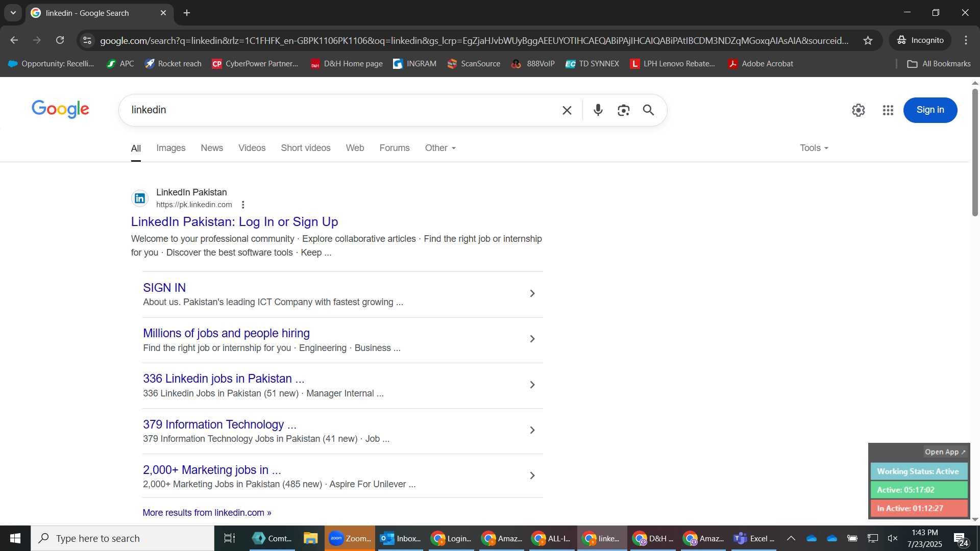The image size is (980, 551).
Task: Switch to Zoom app on taskbar
Action: pos(350,538)
